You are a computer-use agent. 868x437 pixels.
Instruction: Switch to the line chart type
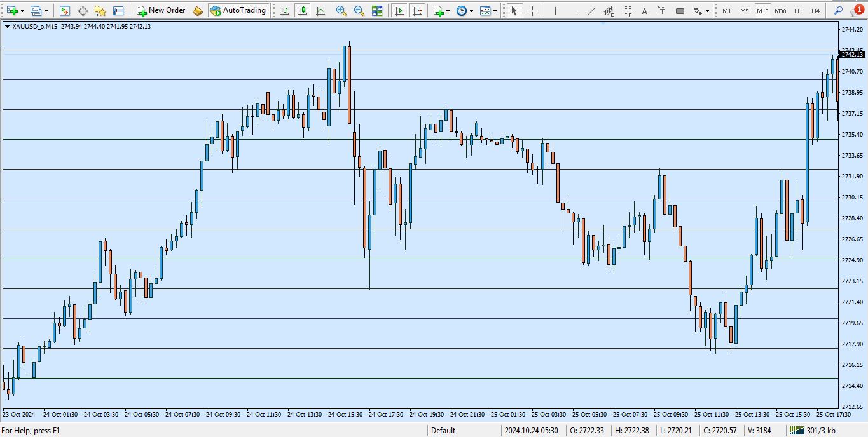[x=320, y=11]
